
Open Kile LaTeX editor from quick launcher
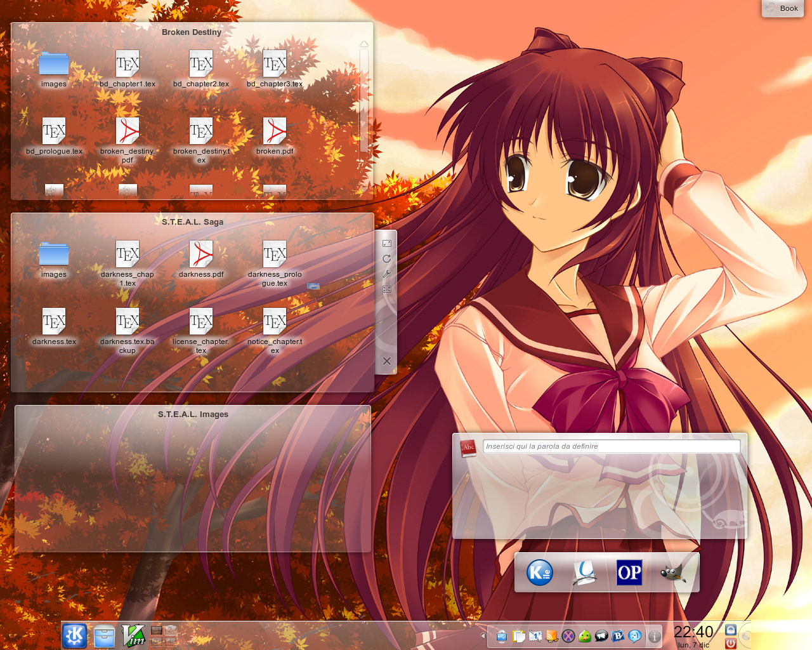coord(540,573)
